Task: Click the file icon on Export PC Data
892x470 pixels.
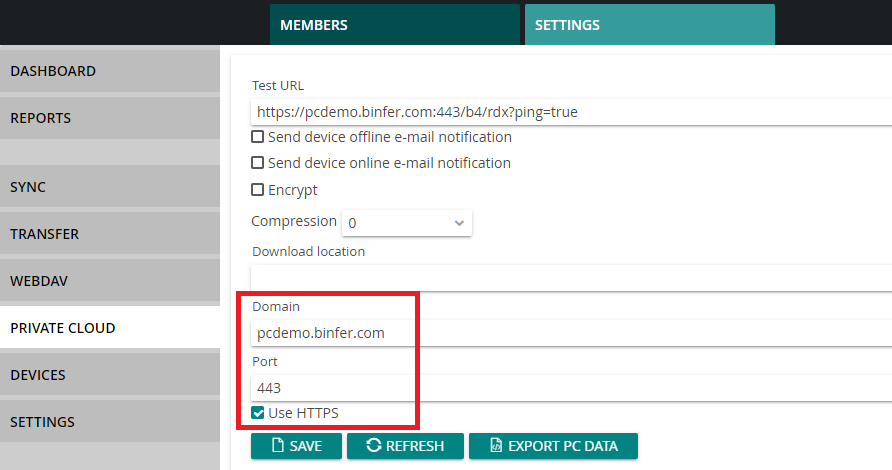Action: pyautogui.click(x=496, y=446)
